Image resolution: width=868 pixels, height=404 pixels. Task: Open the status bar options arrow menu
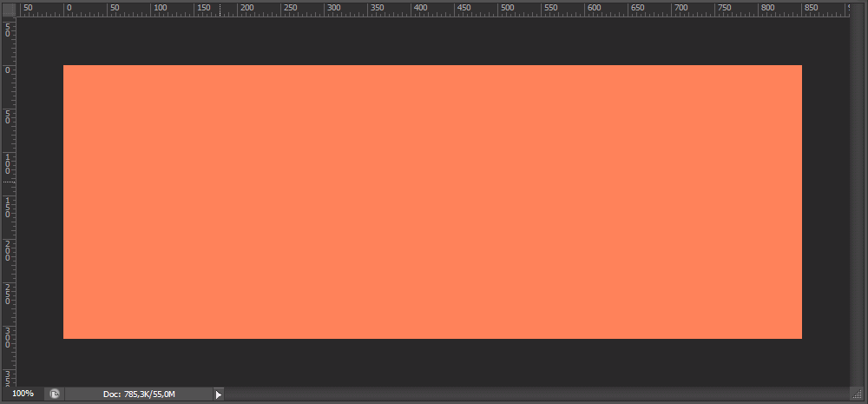219,394
